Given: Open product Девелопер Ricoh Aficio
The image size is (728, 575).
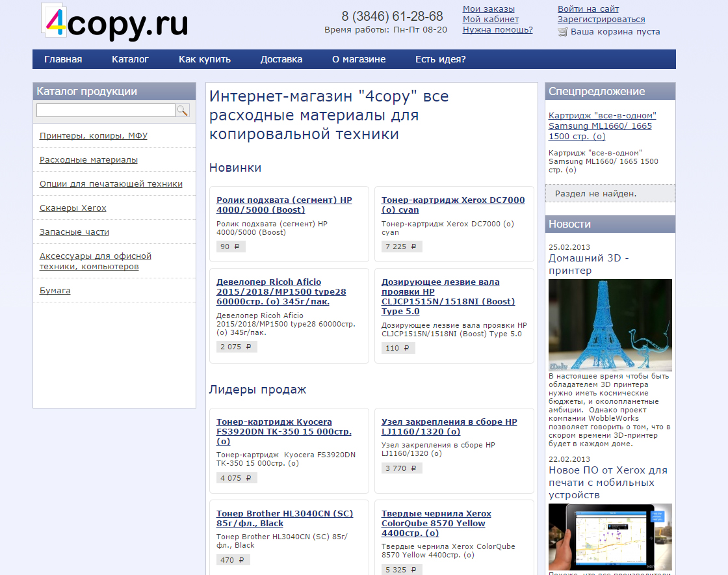Looking at the screenshot, I should point(281,291).
